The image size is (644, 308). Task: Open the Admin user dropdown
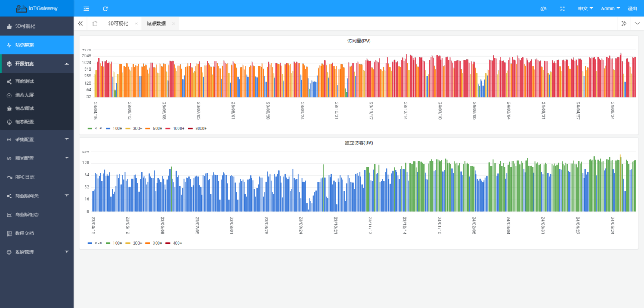tap(610, 8)
